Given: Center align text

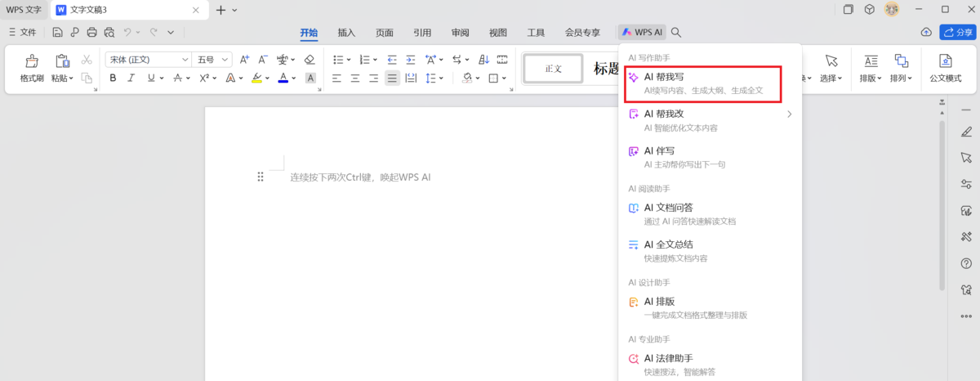Looking at the screenshot, I should coord(355,78).
